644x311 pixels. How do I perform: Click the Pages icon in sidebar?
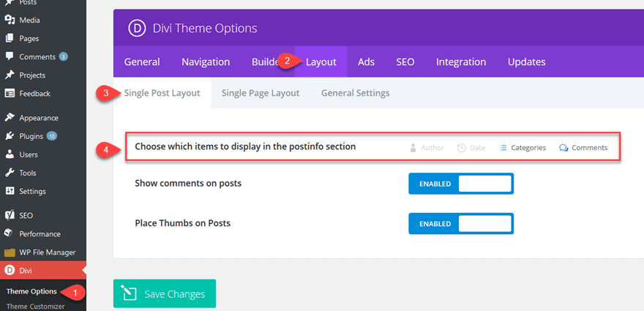click(10, 38)
